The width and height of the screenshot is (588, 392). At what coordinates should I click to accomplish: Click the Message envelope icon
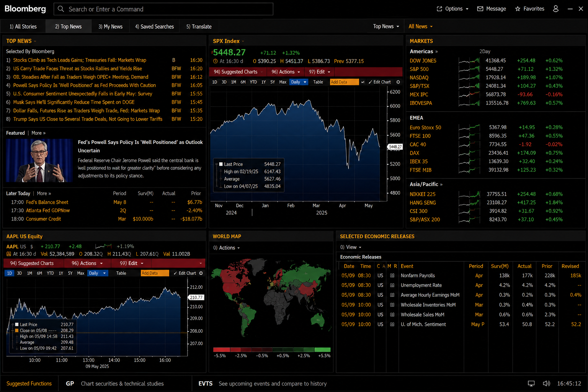pos(480,9)
